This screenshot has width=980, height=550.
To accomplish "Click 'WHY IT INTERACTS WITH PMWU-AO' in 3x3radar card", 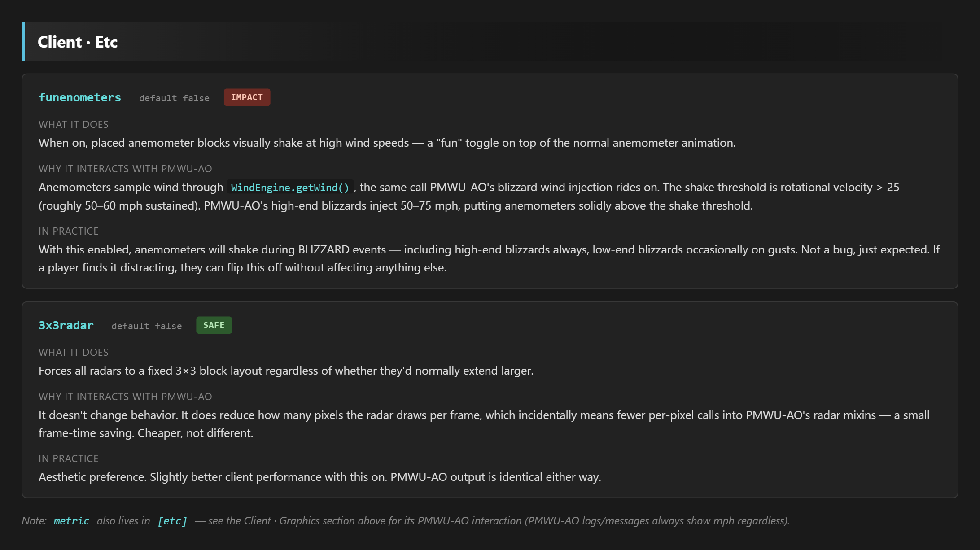I will 125,397.
